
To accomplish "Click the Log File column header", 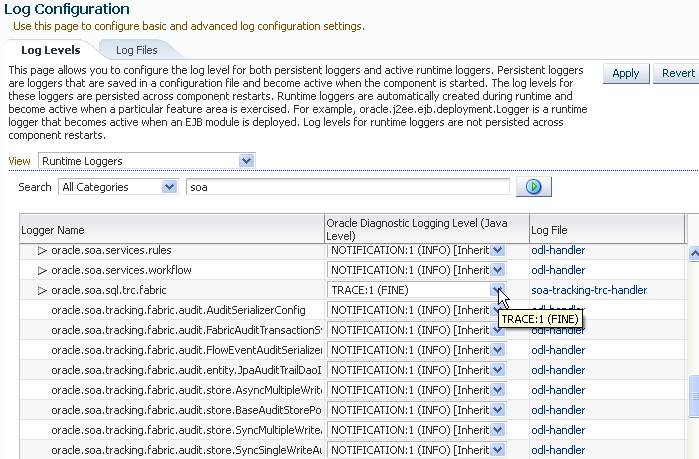I will [x=607, y=230].
